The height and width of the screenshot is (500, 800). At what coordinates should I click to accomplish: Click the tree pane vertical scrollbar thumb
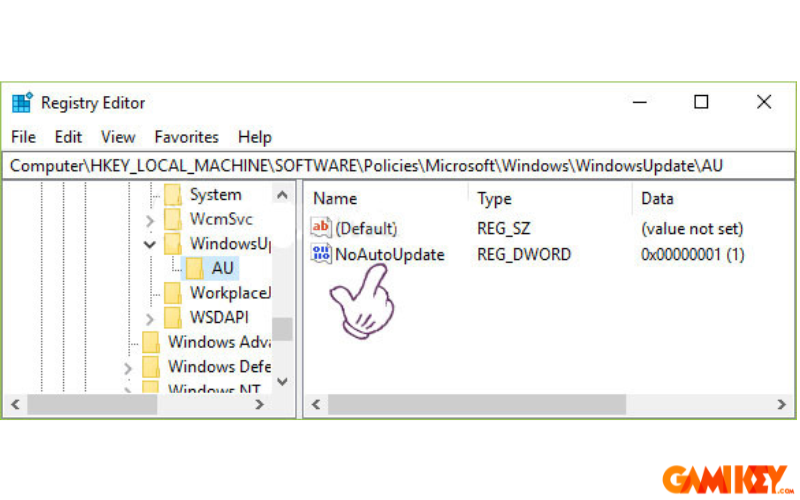282,329
